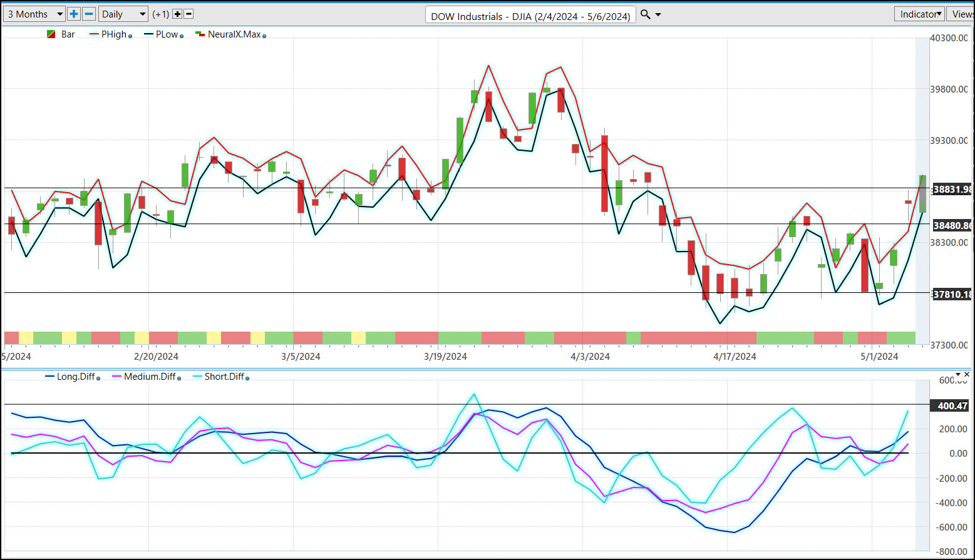Screen dimensions: 975x560
Task: Click the 400.47 indicator level label
Action: (952, 405)
